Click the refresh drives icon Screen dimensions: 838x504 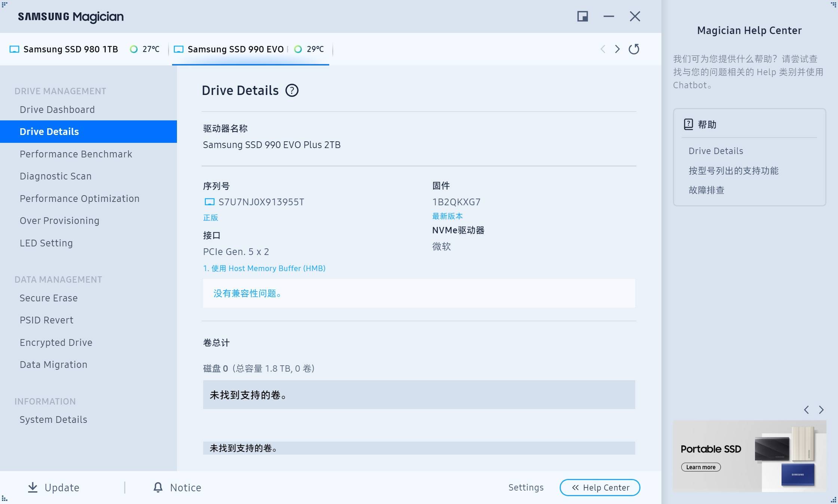point(634,49)
